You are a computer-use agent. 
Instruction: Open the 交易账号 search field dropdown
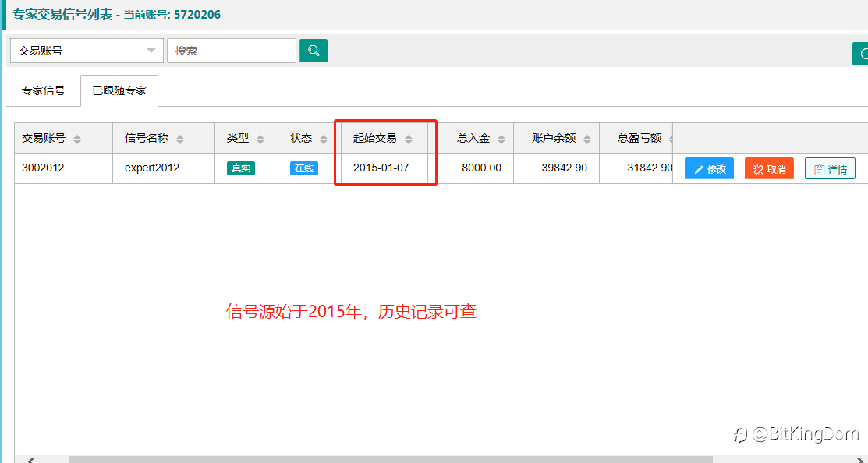pyautogui.click(x=87, y=51)
